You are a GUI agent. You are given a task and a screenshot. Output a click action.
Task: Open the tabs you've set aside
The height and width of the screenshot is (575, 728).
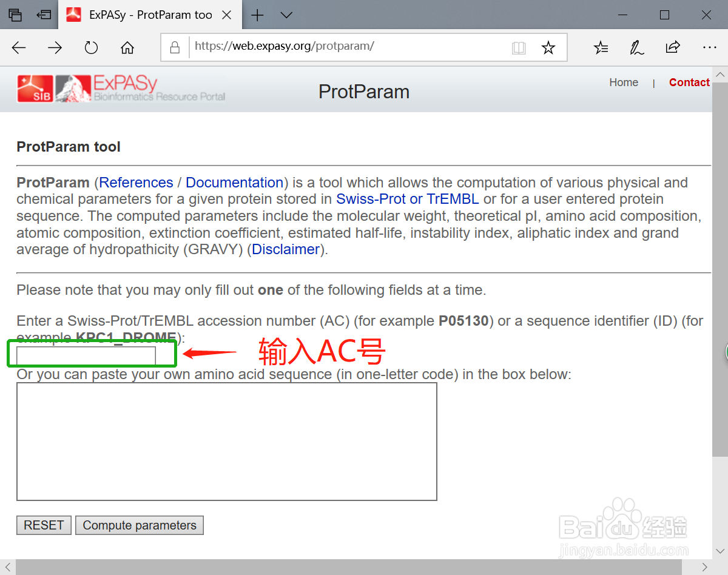(x=15, y=15)
